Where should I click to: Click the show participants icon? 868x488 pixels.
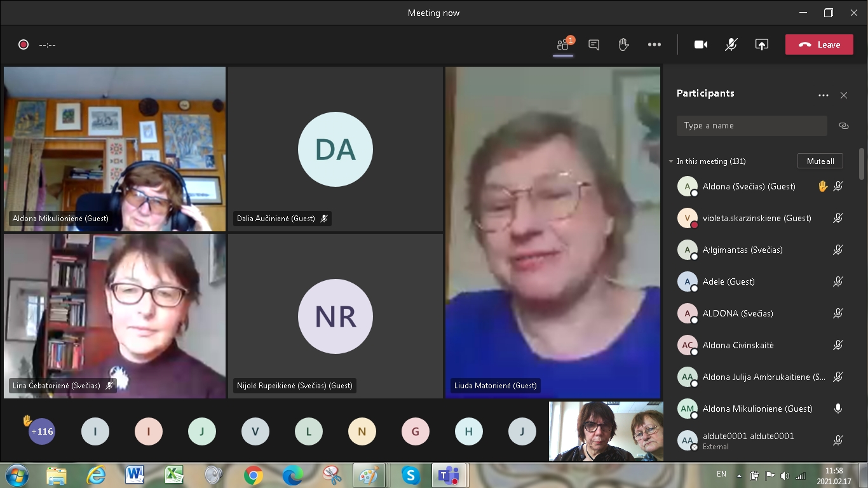coord(563,44)
